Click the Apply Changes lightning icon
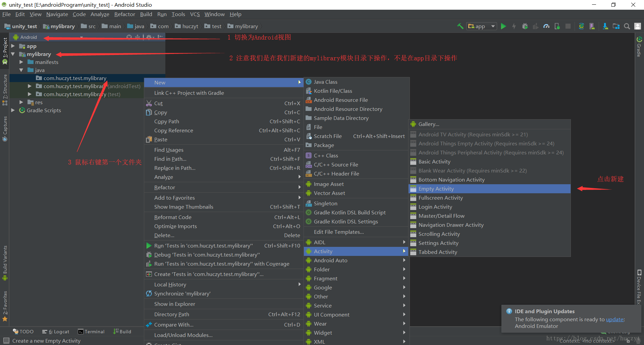Image resolution: width=644 pixels, height=345 pixels. coord(514,26)
